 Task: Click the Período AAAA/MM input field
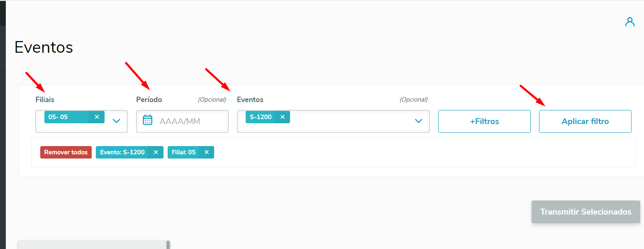(x=182, y=121)
